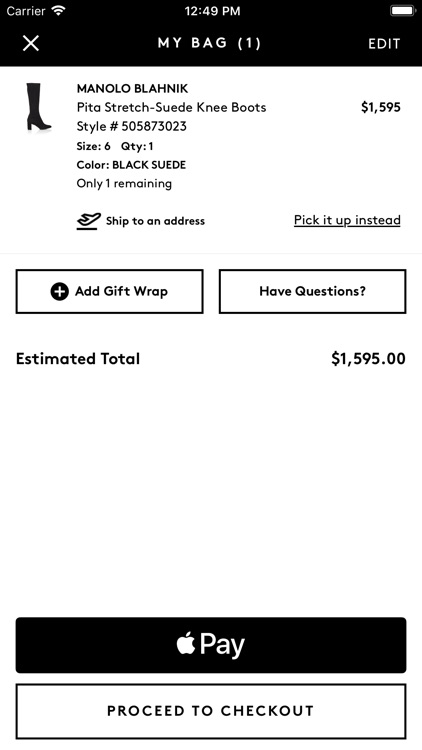
Task: Click Pick it up instead link
Action: coord(347,220)
